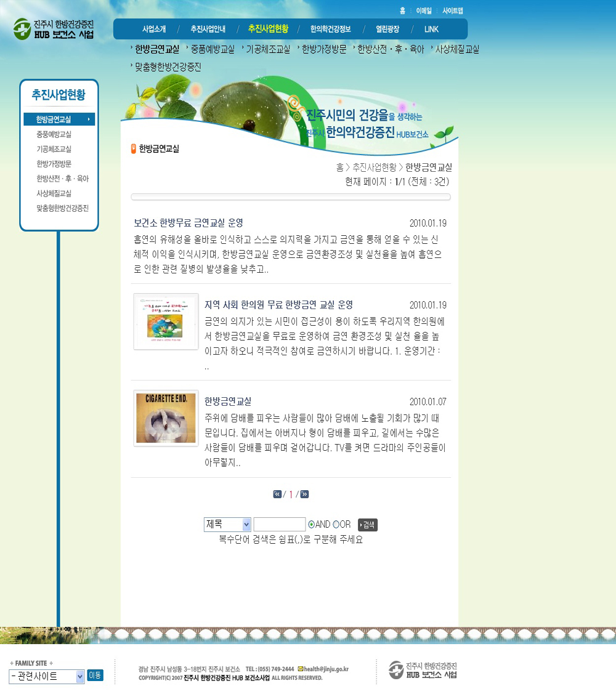Viewport: 616px width, 694px height.
Task: Click the 사이트맵 link at top right
Action: click(452, 11)
